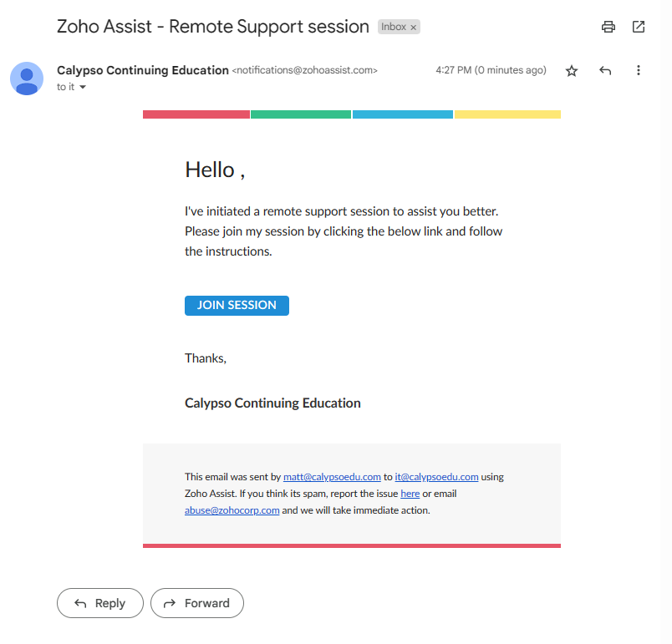Image resolution: width=672 pixels, height=644 pixels.
Task: Star this email message
Action: 572,71
